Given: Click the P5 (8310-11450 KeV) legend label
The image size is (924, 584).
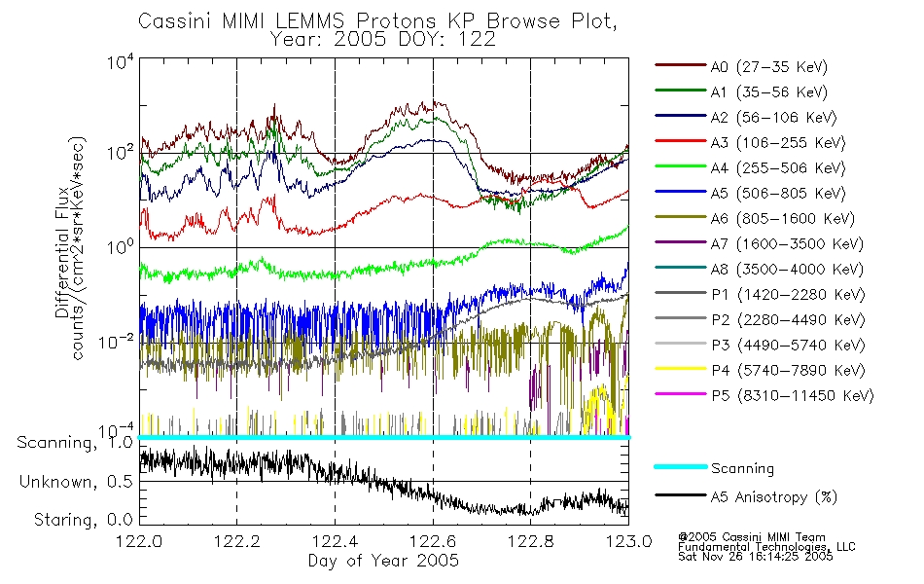Looking at the screenshot, I should 793,396.
